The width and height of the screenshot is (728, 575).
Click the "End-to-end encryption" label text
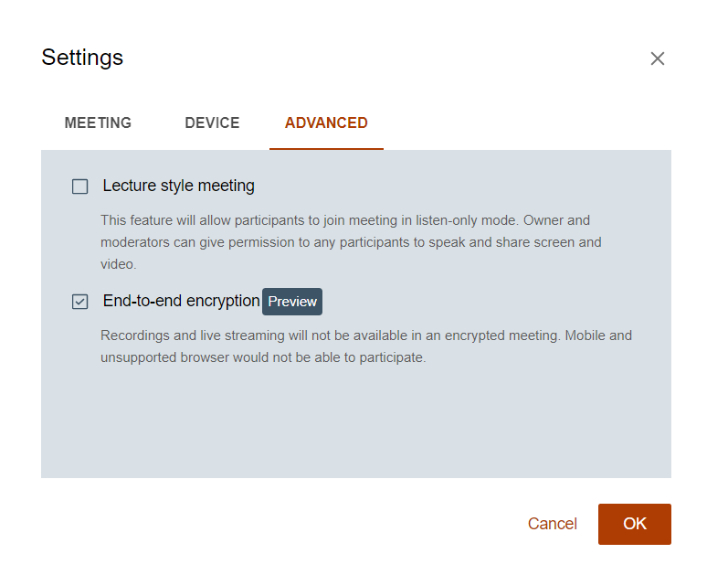[x=181, y=302]
